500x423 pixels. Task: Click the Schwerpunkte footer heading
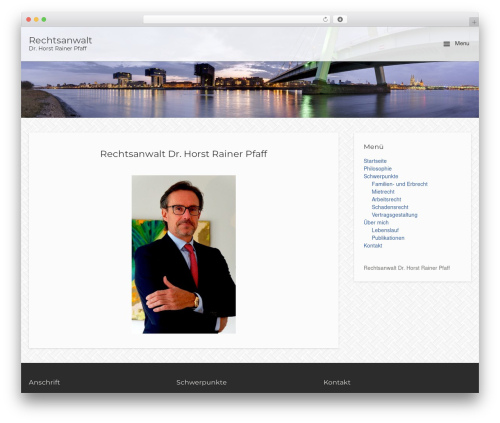[201, 382]
